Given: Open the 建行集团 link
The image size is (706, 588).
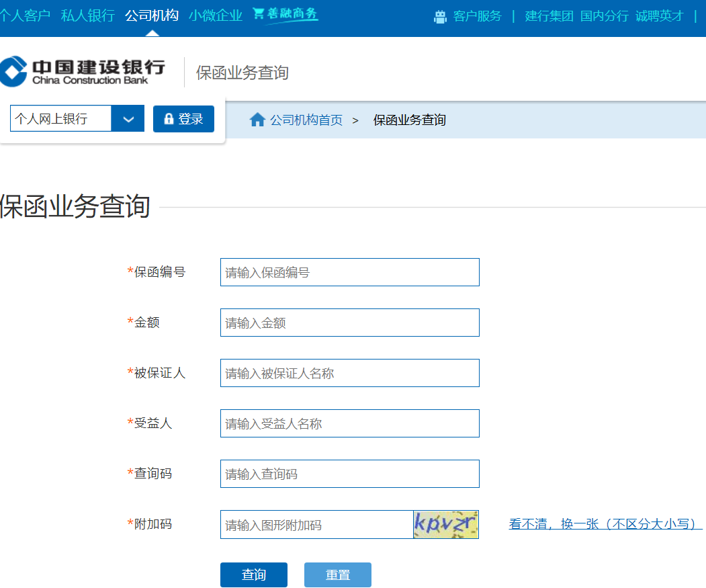Looking at the screenshot, I should (x=549, y=16).
